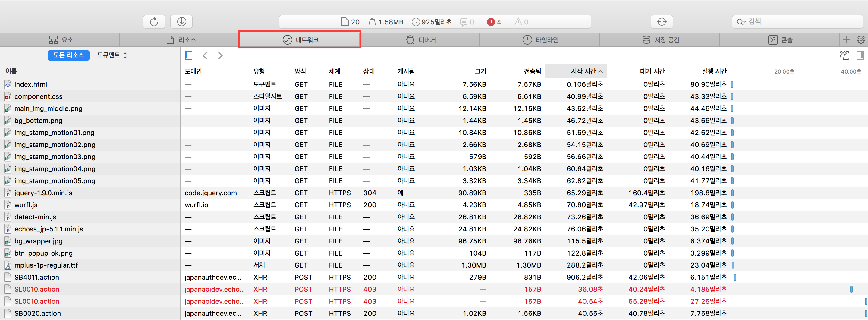Select the SB4011.action file icon
Image resolution: width=868 pixels, height=320 pixels.
tap(8, 278)
